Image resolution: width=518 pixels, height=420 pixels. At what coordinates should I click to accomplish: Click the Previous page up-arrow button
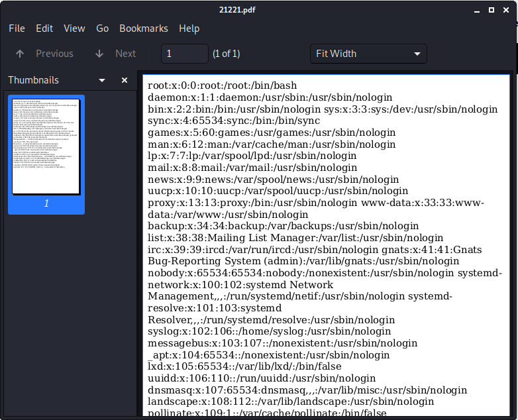[44, 54]
